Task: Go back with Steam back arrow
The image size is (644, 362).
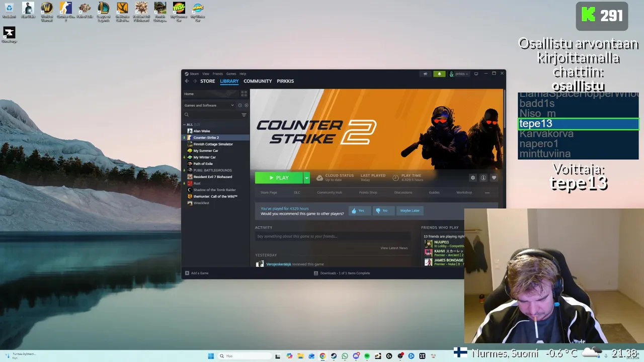Action: tap(187, 81)
